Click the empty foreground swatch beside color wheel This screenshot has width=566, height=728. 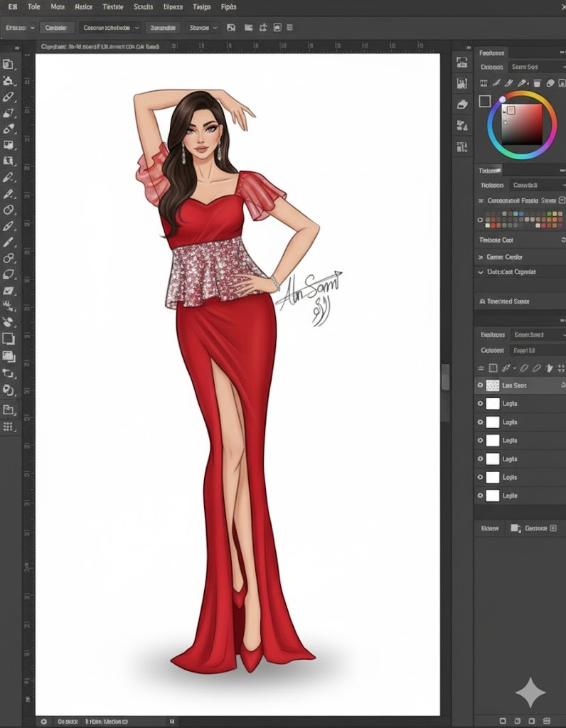coord(485,101)
